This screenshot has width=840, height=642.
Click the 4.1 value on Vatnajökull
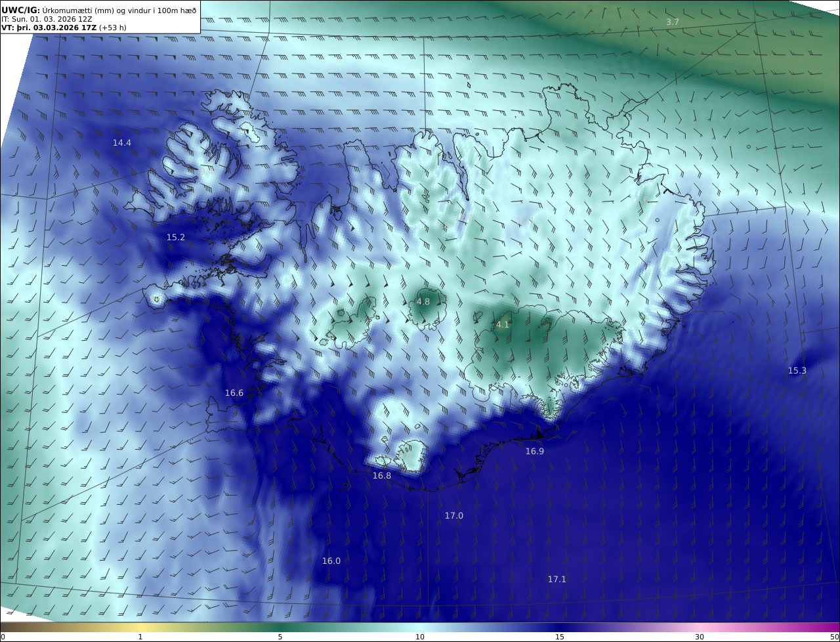click(x=503, y=325)
